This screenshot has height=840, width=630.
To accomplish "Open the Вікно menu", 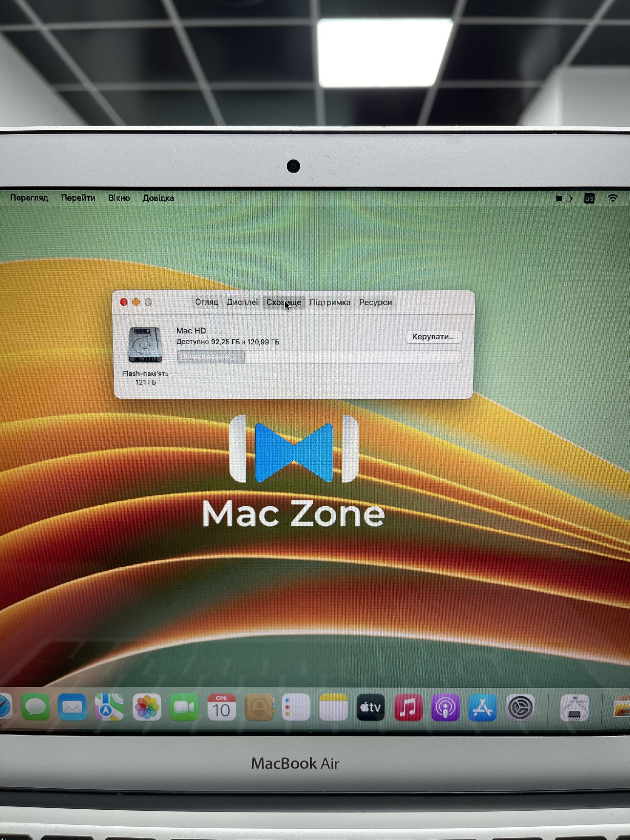I will point(119,198).
